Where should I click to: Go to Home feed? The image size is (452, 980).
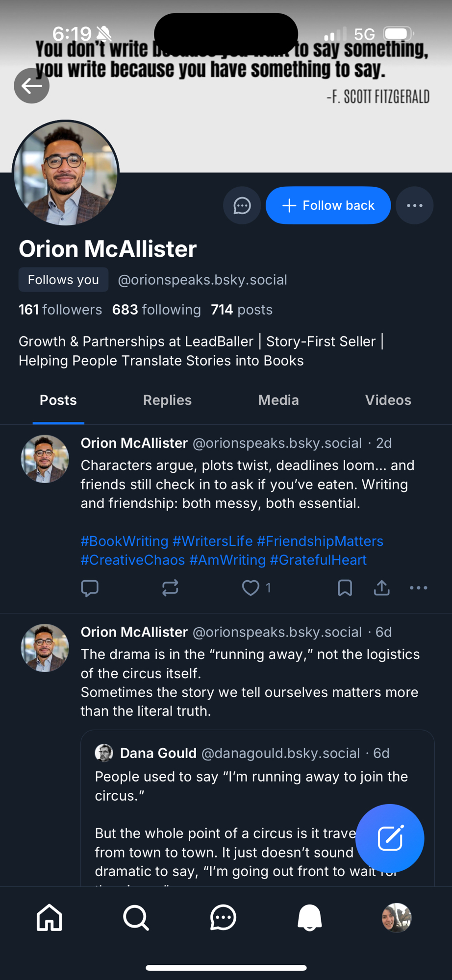click(50, 917)
